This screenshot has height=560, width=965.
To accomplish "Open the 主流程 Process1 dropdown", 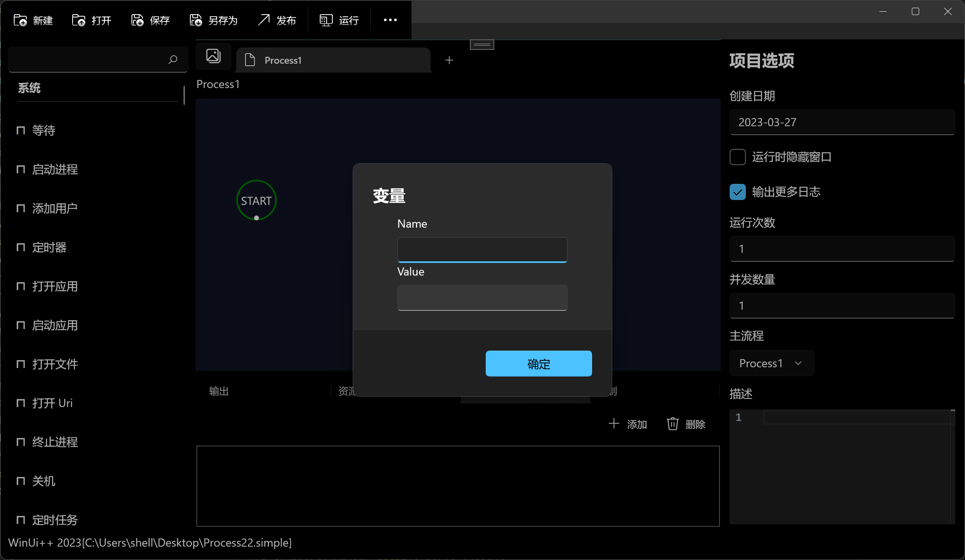I will click(x=771, y=363).
